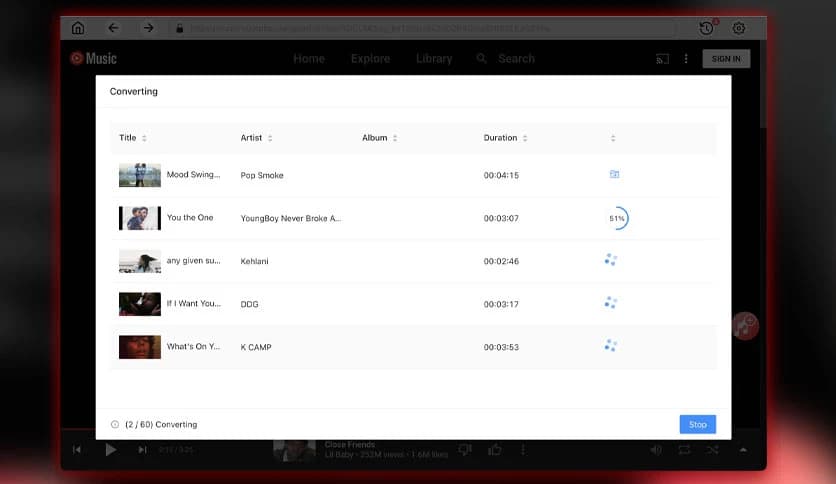Image resolution: width=836 pixels, height=484 pixels.
Task: Open the three-dot menu near Sign In
Action: 686,59
